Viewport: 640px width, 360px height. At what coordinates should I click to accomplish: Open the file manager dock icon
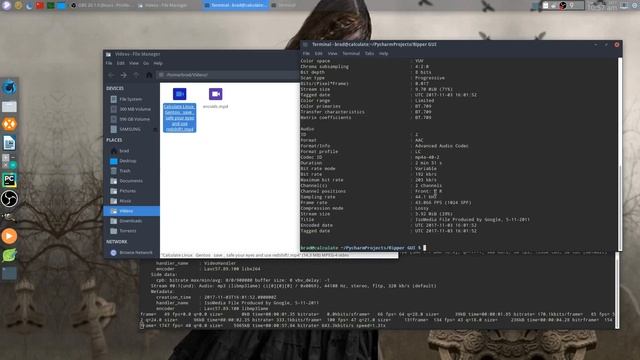9,107
